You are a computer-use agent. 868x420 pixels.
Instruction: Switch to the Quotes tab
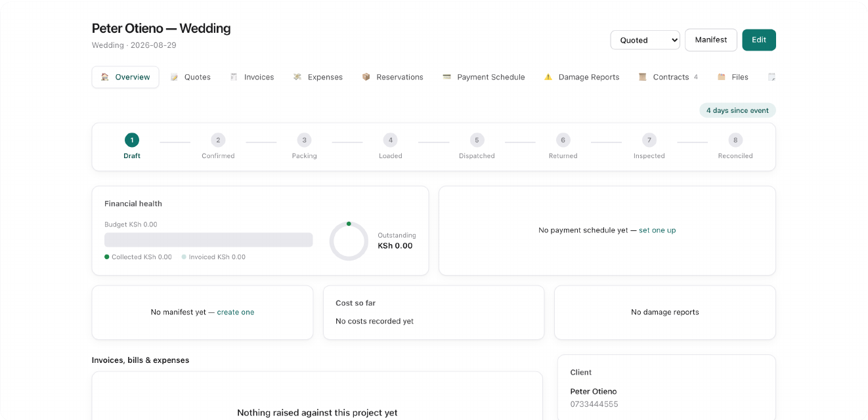(x=190, y=77)
